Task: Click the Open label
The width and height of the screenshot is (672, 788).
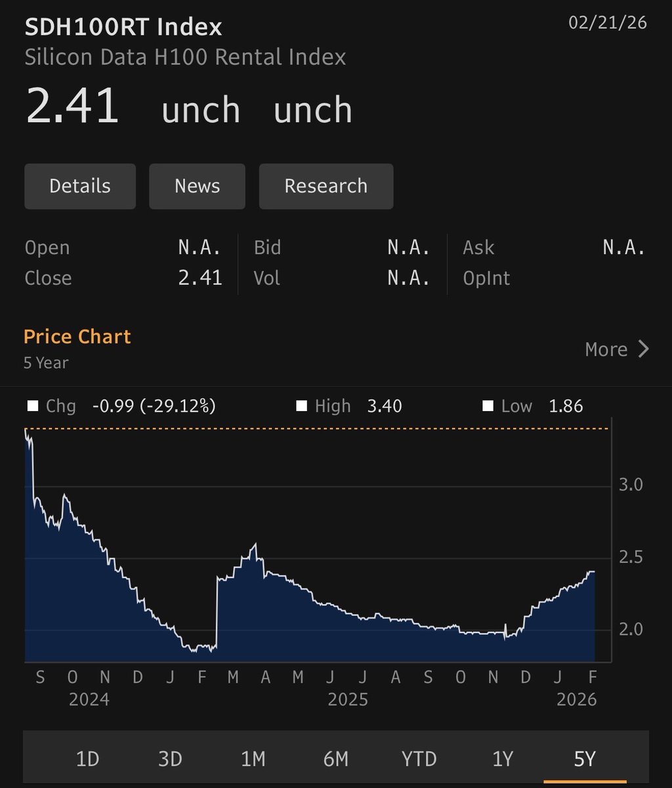Action: point(47,248)
